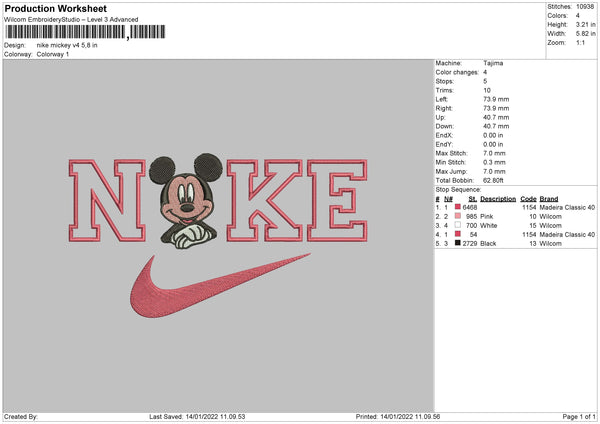600x424 pixels.
Task: Click the Stitches value "10938"
Action: [x=585, y=7]
